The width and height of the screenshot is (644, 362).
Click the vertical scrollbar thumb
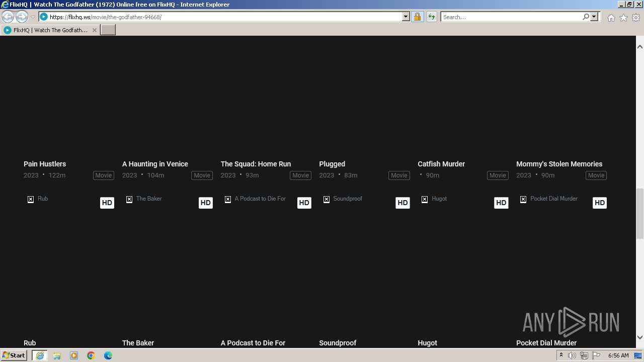[640, 214]
